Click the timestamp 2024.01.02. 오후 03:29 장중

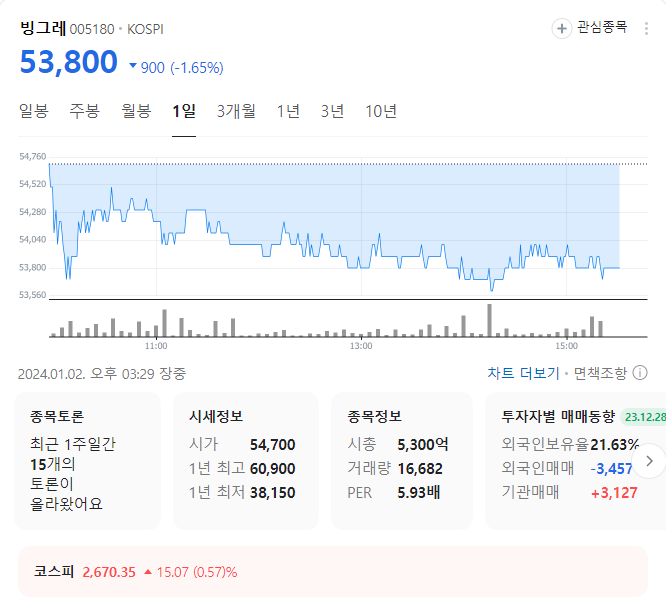pos(102,374)
